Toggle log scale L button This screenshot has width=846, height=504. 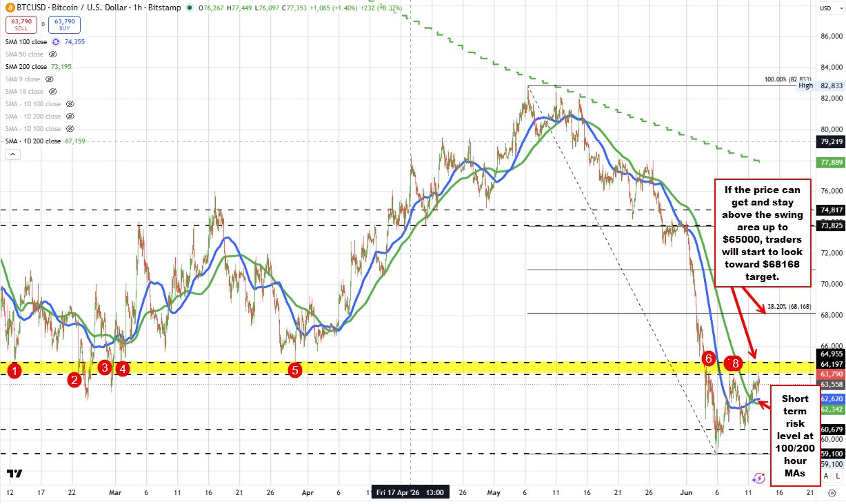(837, 476)
